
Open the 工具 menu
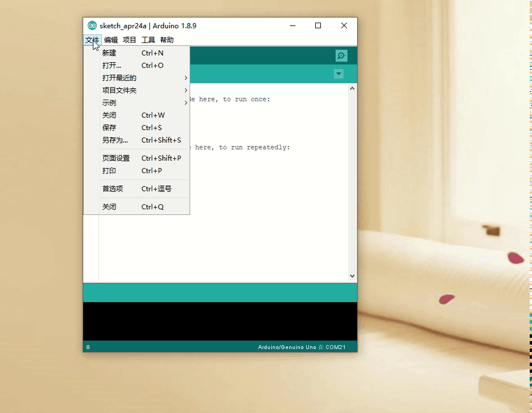pos(148,40)
